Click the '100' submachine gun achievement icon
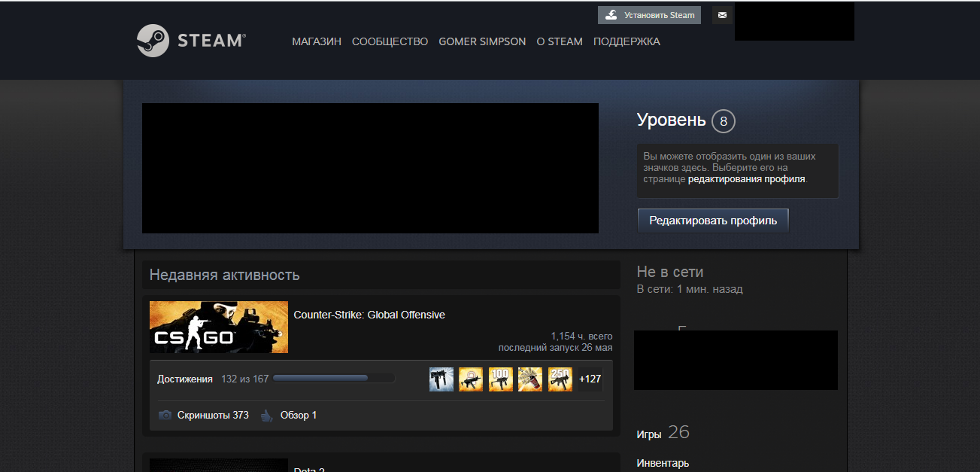This screenshot has height=472, width=980. (501, 379)
